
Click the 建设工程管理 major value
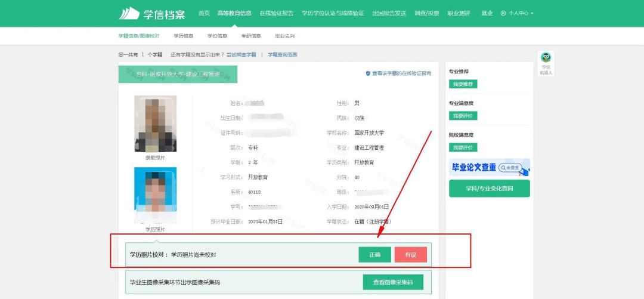point(369,147)
